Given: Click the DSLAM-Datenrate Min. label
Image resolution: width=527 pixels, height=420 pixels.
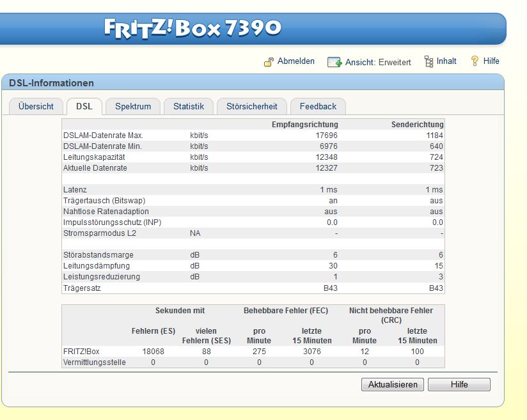Looking at the screenshot, I should coord(102,146).
